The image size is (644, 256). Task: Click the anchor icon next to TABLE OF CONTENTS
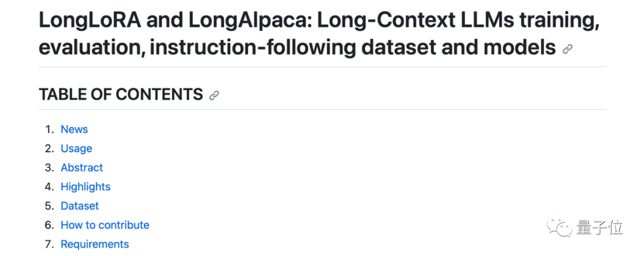pyautogui.click(x=215, y=95)
